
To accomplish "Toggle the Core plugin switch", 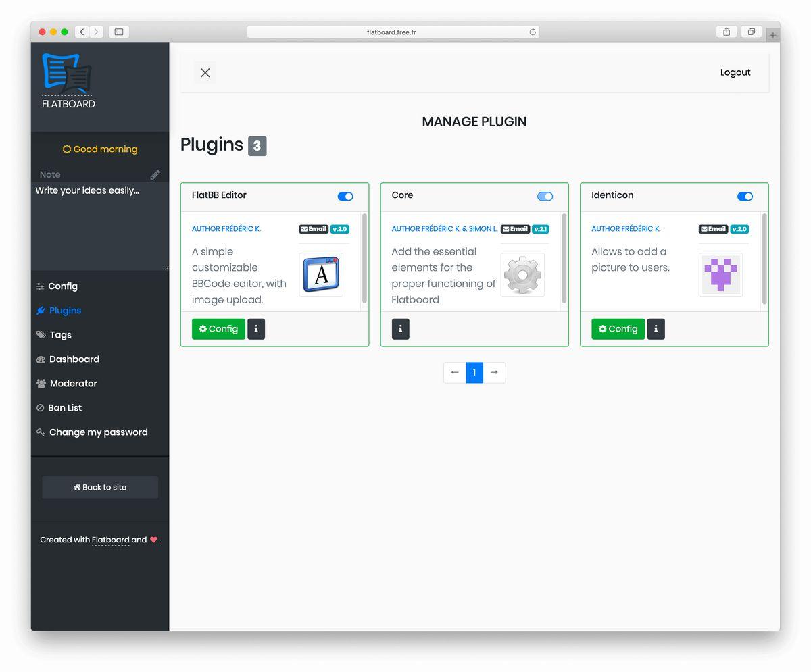I will tap(545, 197).
